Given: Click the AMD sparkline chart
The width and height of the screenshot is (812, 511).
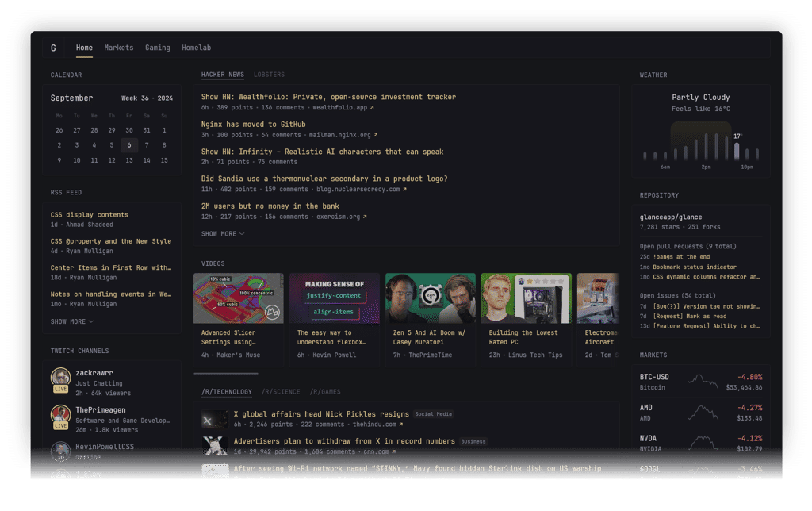Looking at the screenshot, I should [x=703, y=413].
